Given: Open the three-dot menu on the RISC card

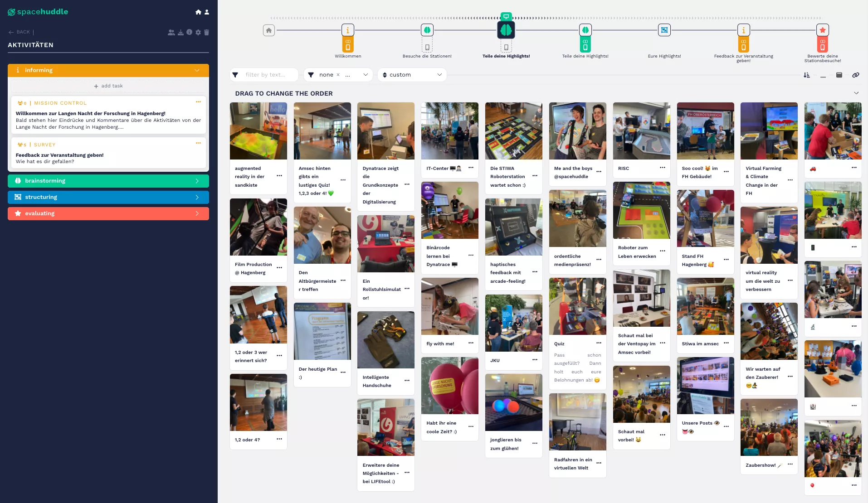Looking at the screenshot, I should click(663, 168).
